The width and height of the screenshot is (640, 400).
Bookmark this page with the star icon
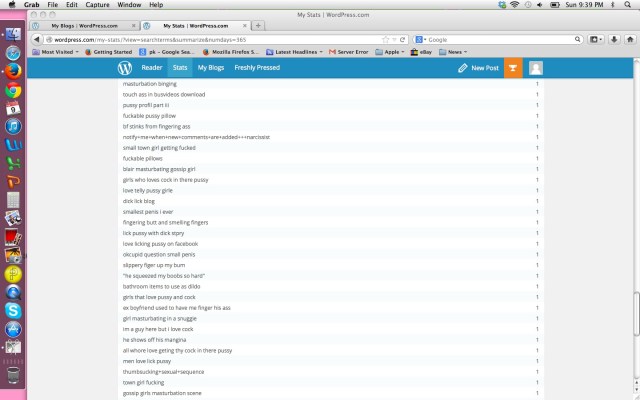pos(385,40)
